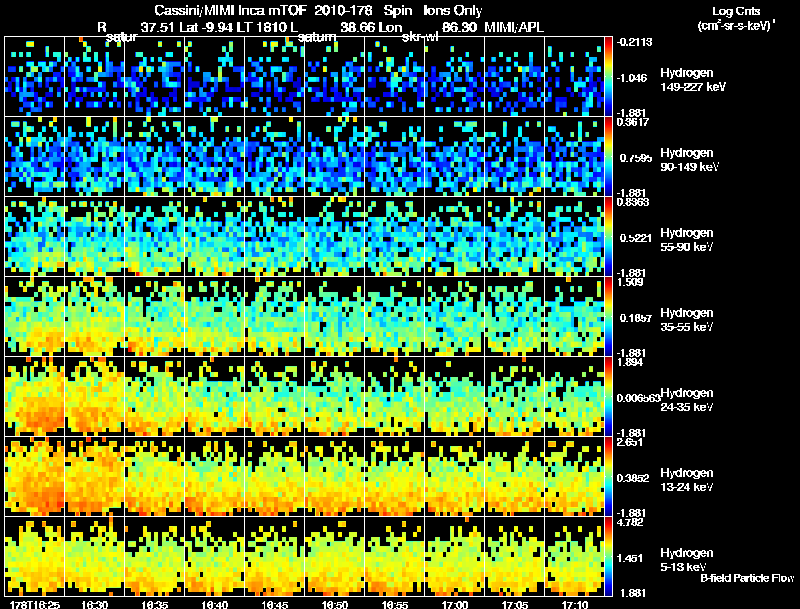Click the color bar for Hydrogen 55-90 keV
Viewport: 800px width, 609px height.
point(608,237)
